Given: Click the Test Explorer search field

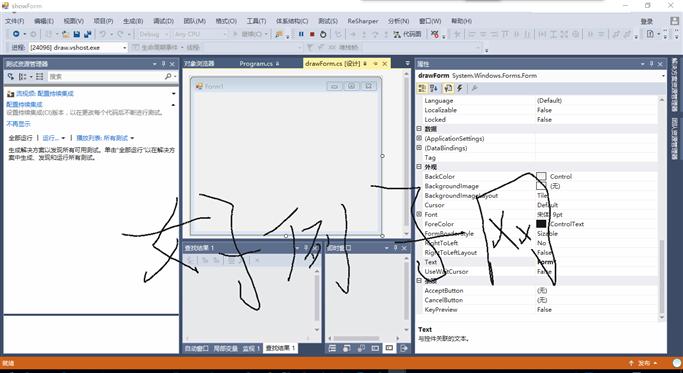Looking at the screenshot, I should 106,76.
